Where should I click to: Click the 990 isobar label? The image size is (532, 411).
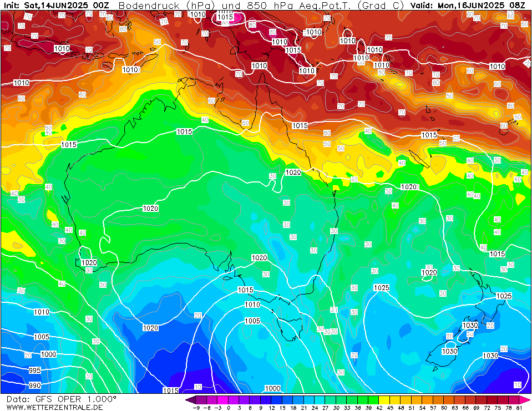click(x=34, y=385)
